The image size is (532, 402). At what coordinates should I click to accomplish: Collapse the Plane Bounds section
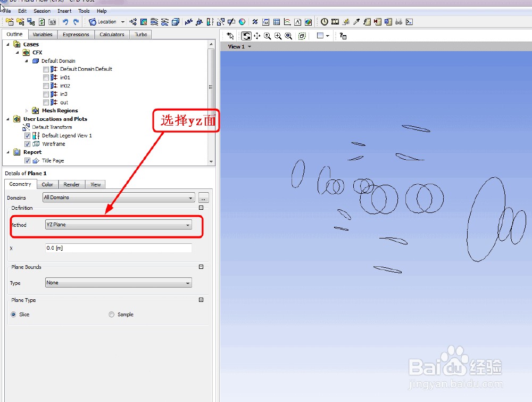click(201, 267)
